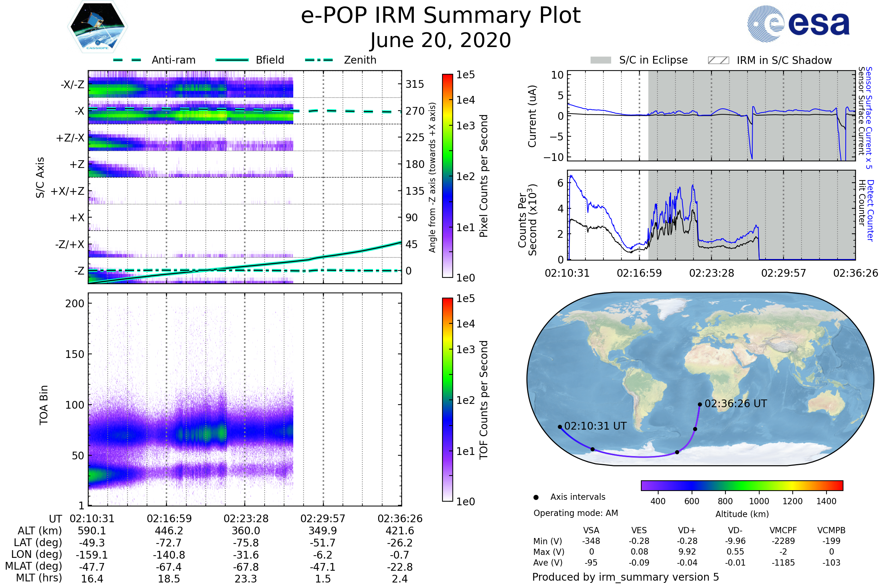Screen dimensions: 882x588
Task: Click the 02:36:26 UT end point on map
Action: coord(700,404)
